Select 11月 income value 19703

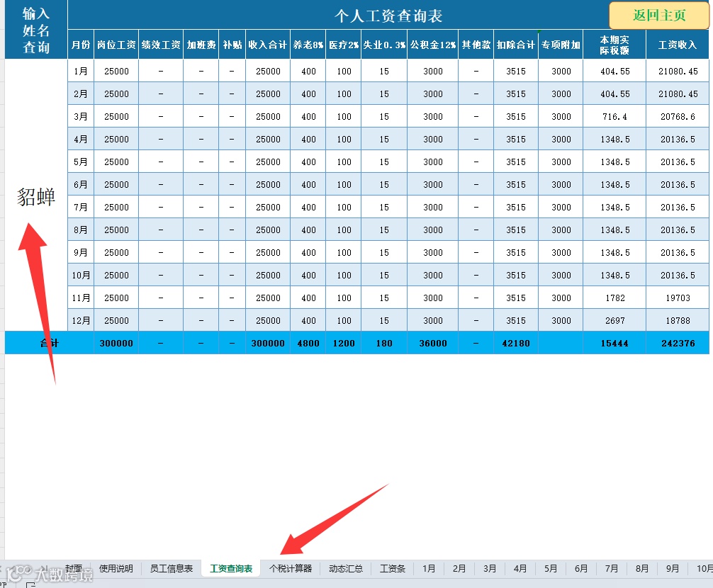tap(678, 298)
